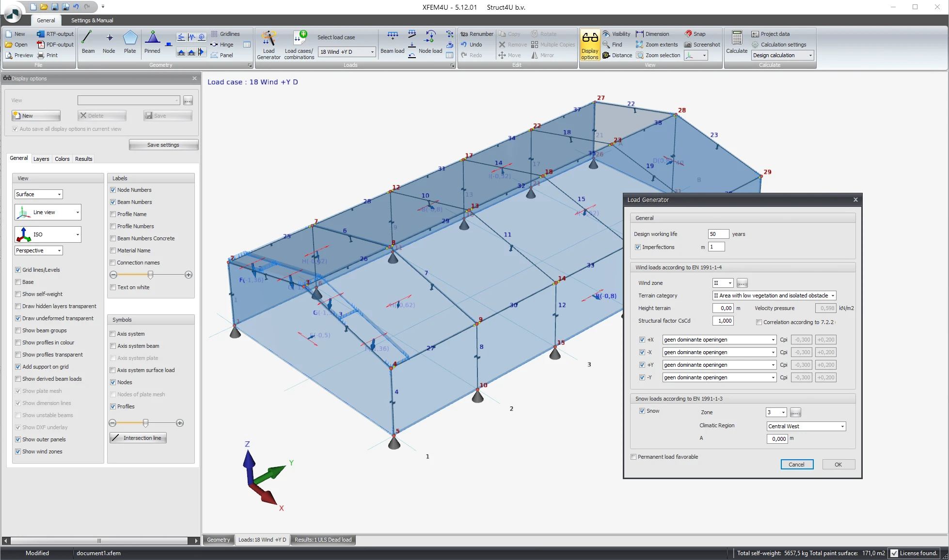
Task: Click the Dimension tool
Action: pyautogui.click(x=652, y=34)
